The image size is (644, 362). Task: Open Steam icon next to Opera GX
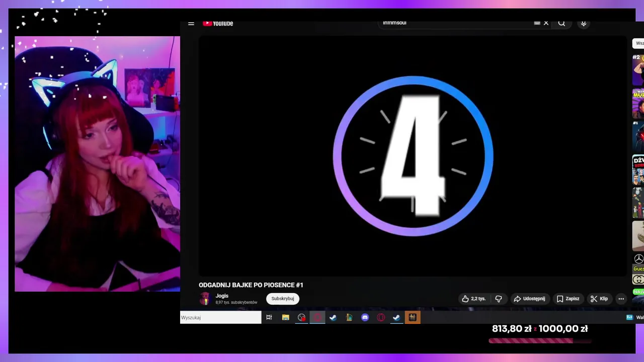[333, 317]
